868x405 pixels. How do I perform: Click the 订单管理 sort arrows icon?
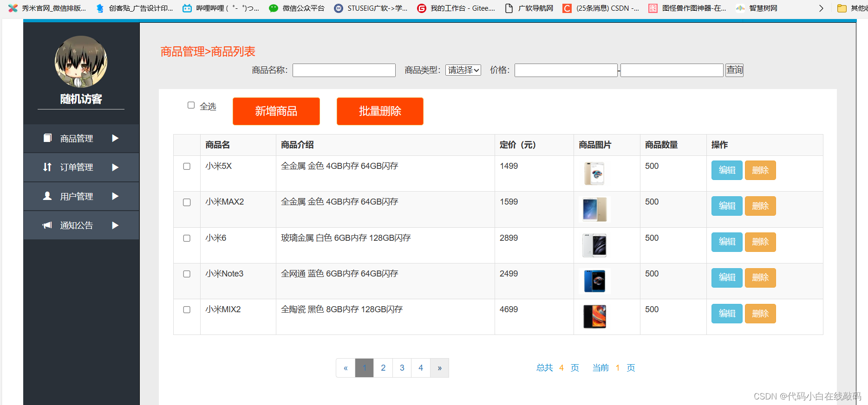point(47,167)
